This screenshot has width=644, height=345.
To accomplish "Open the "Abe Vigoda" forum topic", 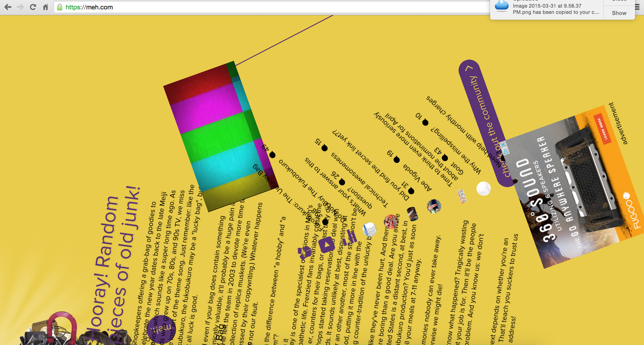I will (x=417, y=178).
